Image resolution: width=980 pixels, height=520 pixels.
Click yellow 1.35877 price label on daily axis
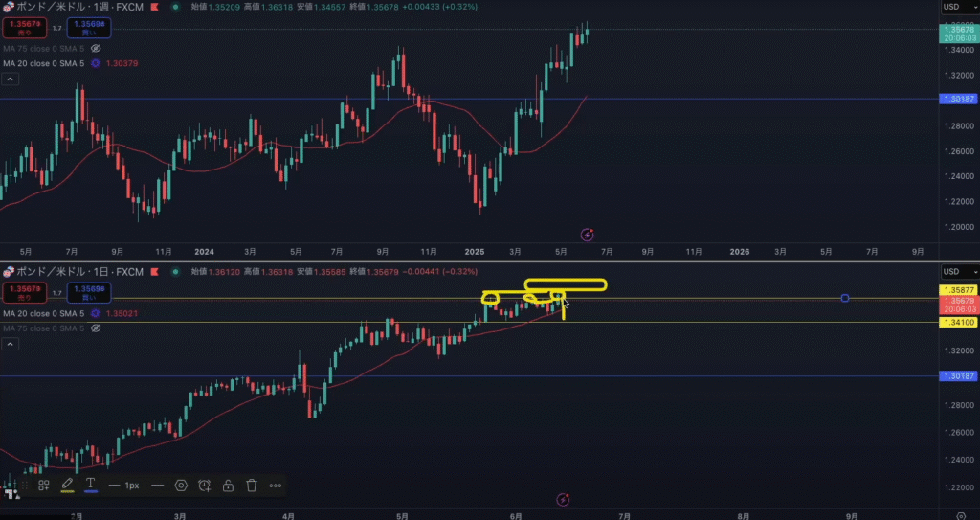pyautogui.click(x=958, y=290)
